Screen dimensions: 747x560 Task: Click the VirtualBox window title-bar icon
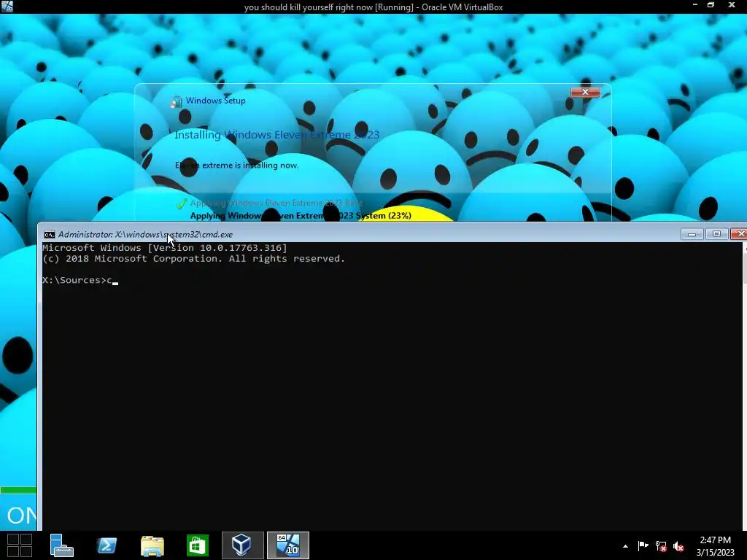pos(7,6)
